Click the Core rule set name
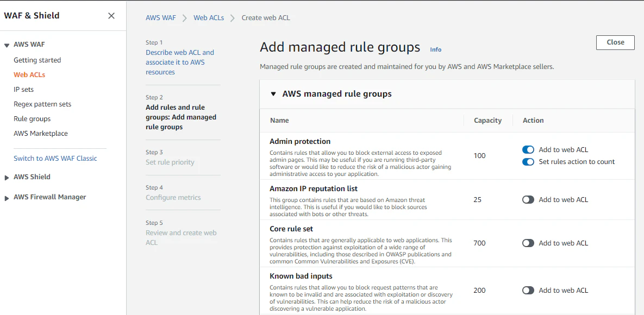The image size is (644, 315). (x=291, y=229)
